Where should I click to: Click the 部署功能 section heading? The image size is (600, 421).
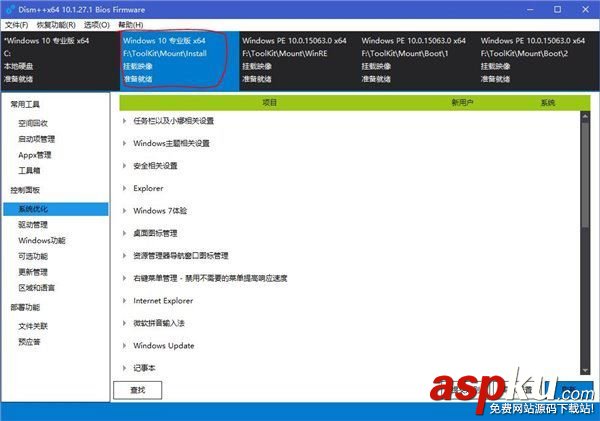pyautogui.click(x=25, y=307)
